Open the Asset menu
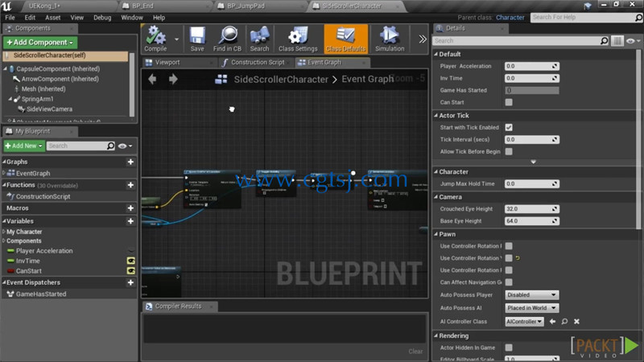The width and height of the screenshot is (644, 362). [52, 18]
